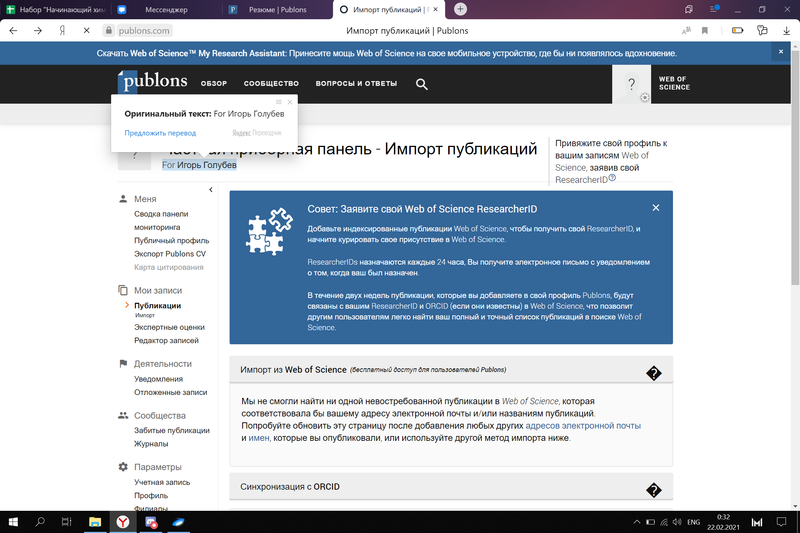The height and width of the screenshot is (533, 800).
Task: Open Профиль settings link
Action: [x=151, y=495]
